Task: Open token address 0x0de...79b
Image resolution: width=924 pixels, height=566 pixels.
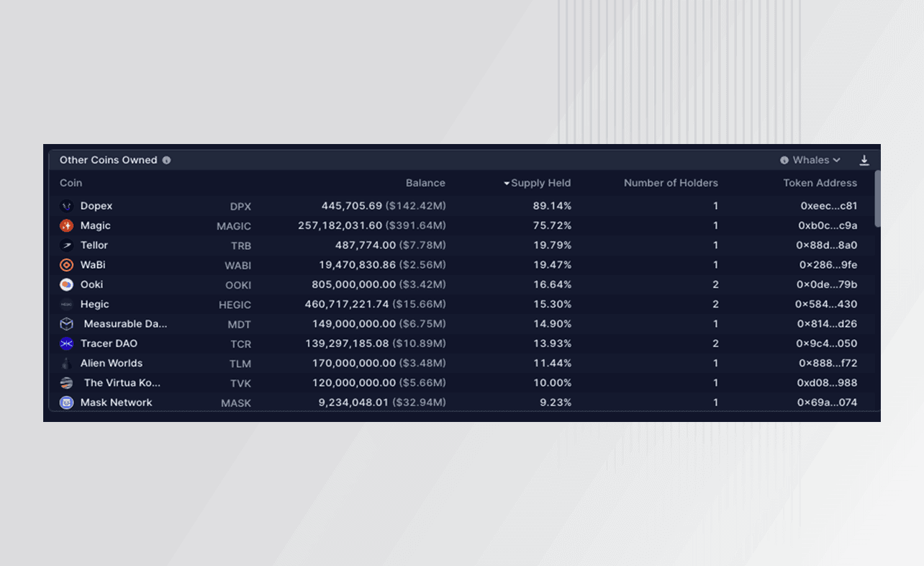Action: (827, 284)
